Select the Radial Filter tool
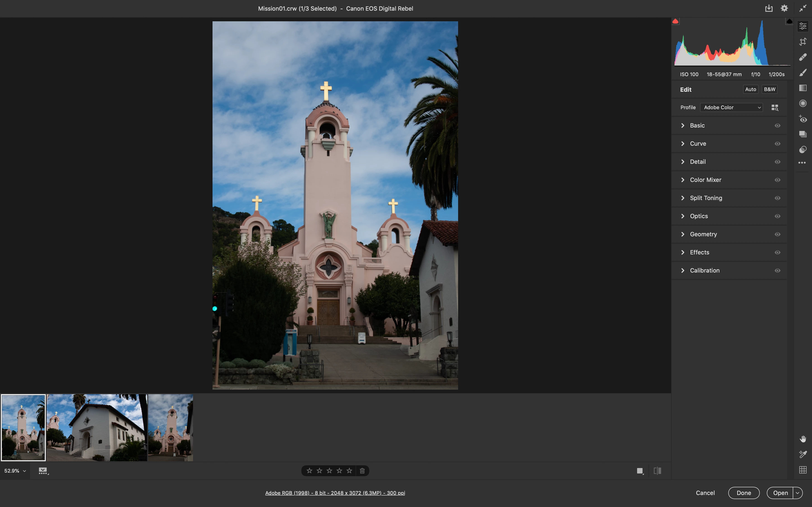Screen dimensions: 812x507 [803, 103]
